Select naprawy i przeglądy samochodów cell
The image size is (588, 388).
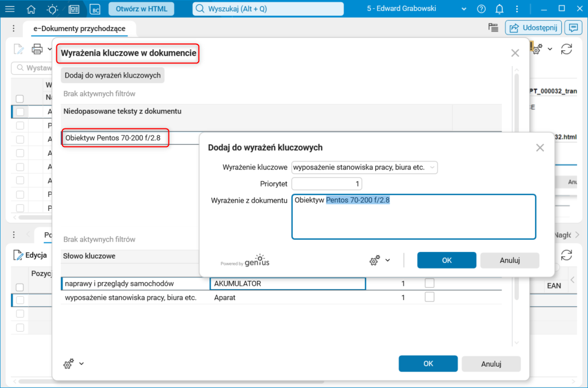click(x=135, y=284)
